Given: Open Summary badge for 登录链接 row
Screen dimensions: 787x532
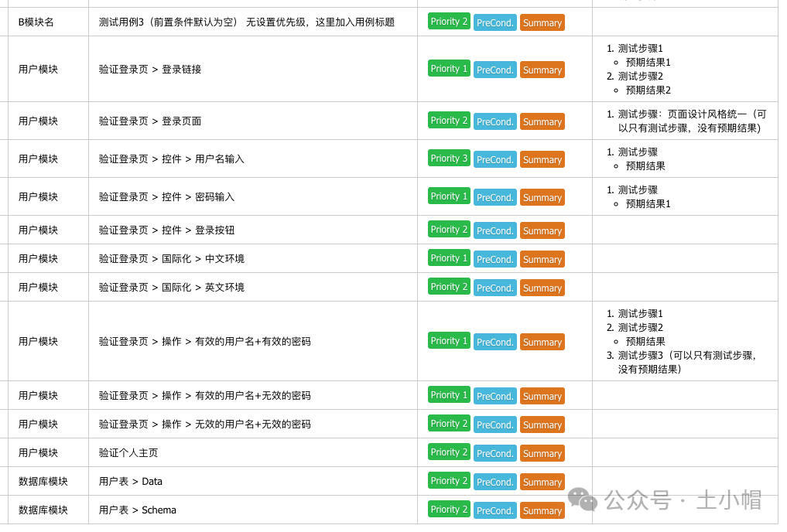Looking at the screenshot, I should [x=542, y=70].
